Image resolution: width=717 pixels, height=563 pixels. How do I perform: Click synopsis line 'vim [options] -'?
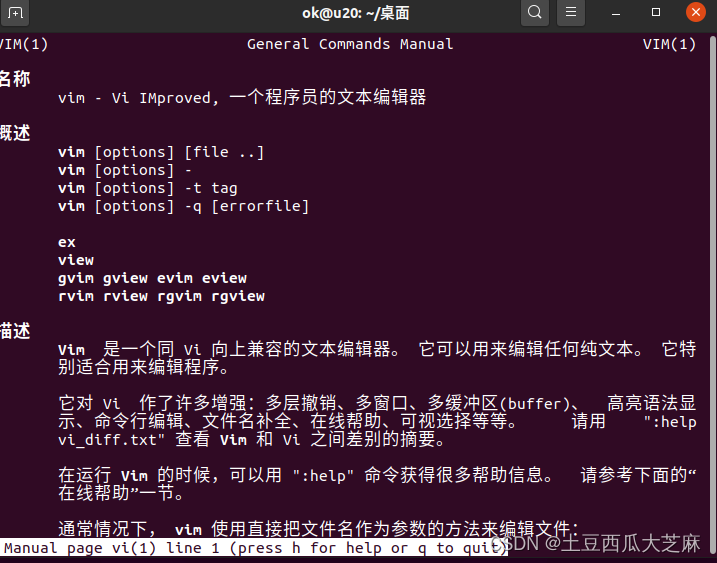coord(125,170)
